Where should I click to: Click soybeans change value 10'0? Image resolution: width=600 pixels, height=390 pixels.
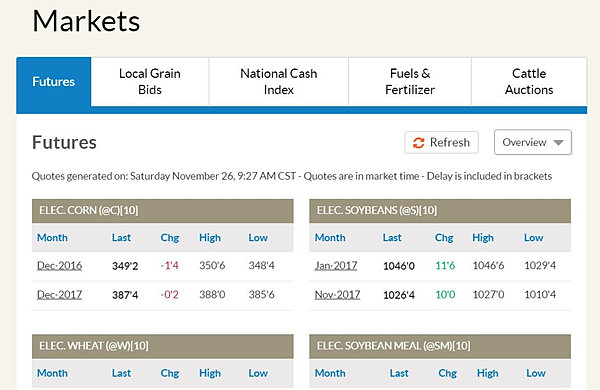coord(445,295)
